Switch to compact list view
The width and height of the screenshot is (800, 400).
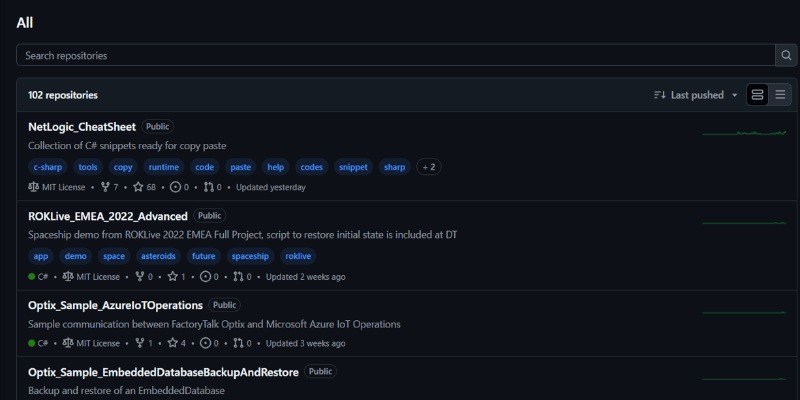pos(781,95)
